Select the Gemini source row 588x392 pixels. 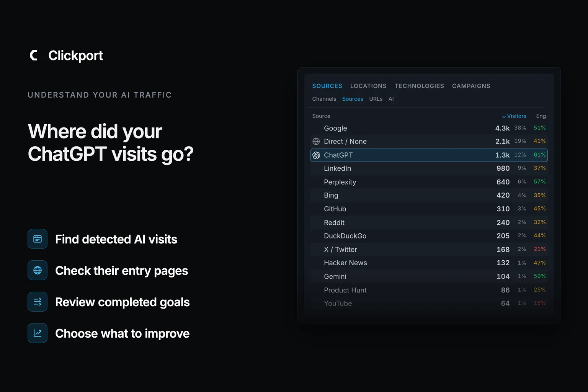click(x=429, y=276)
